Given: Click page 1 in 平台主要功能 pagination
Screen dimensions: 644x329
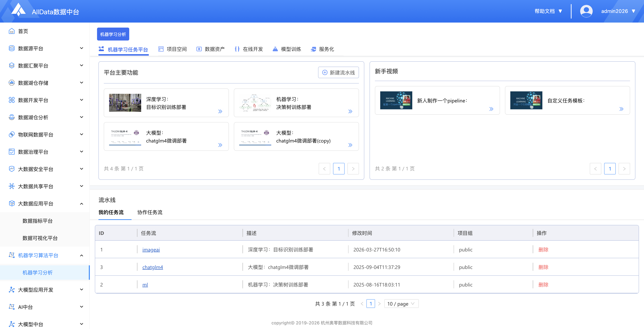Looking at the screenshot, I should (x=339, y=169).
